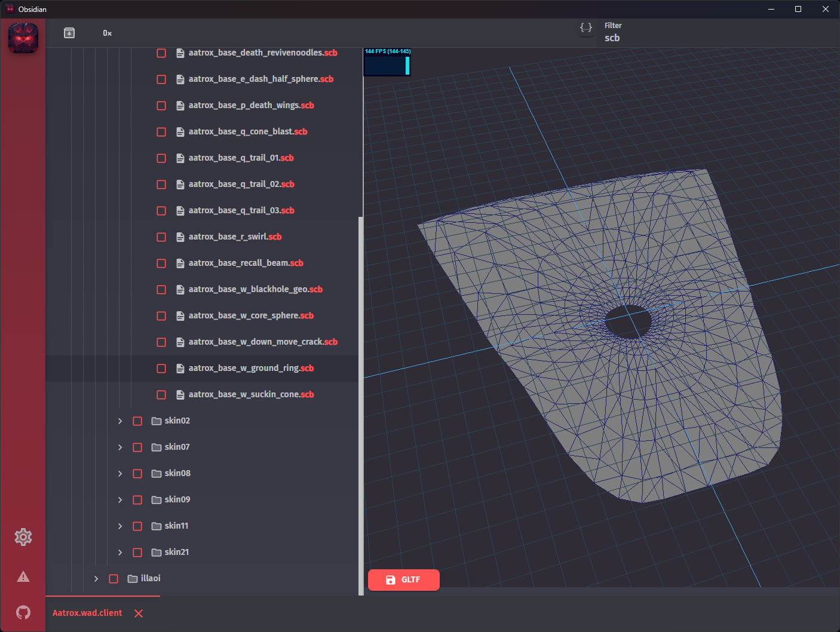Expand the illaoi folder
The width and height of the screenshot is (840, 632).
point(96,579)
